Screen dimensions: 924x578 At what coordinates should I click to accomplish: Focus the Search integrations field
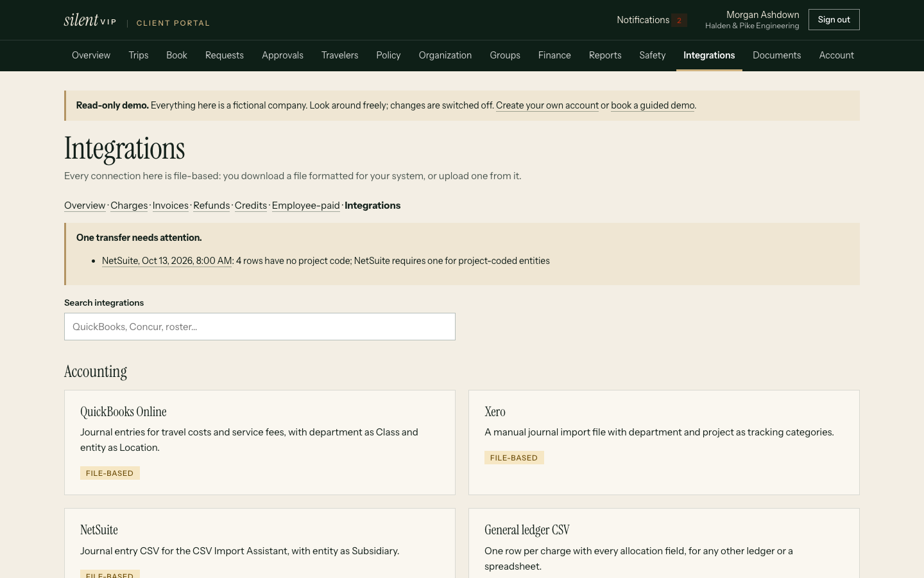[260, 327]
